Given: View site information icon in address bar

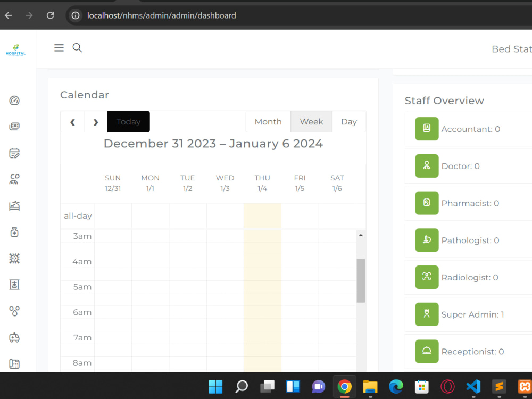Looking at the screenshot, I should [x=76, y=15].
